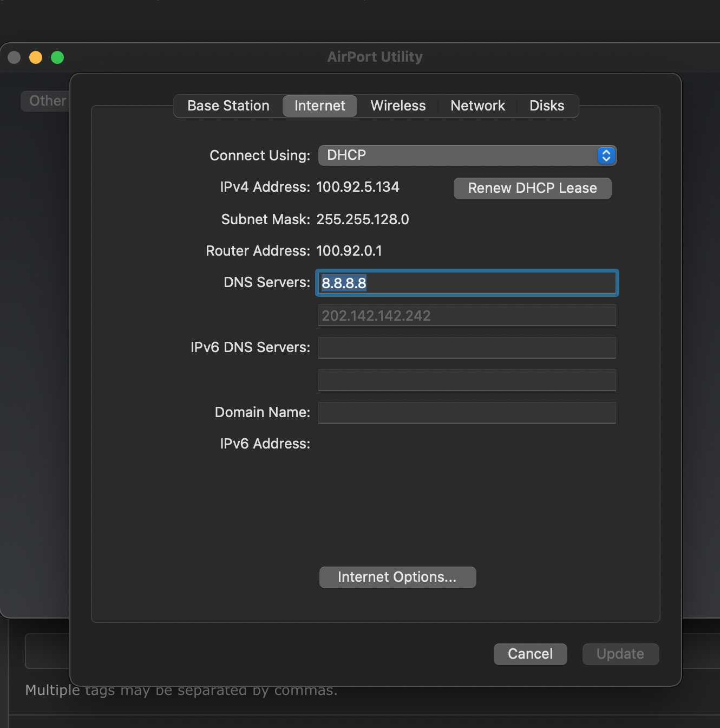Click the router address value 100.92.0.1
720x728 pixels.
tap(349, 251)
